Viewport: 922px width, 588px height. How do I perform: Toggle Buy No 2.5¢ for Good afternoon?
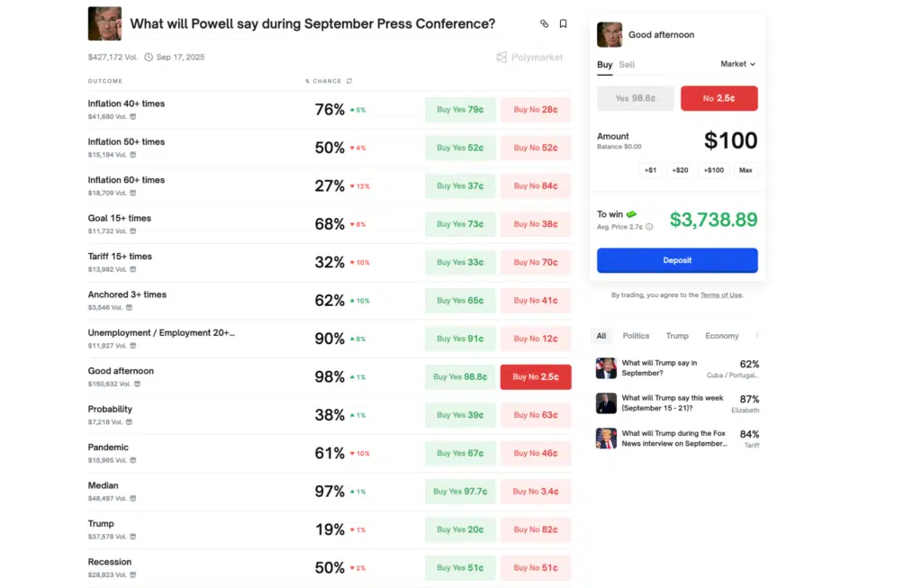click(536, 377)
